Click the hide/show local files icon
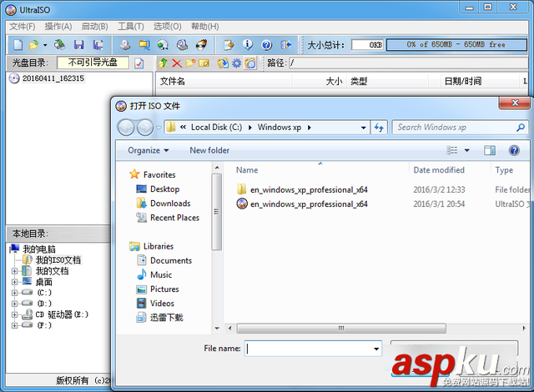The width and height of the screenshot is (534, 392). (x=250, y=63)
